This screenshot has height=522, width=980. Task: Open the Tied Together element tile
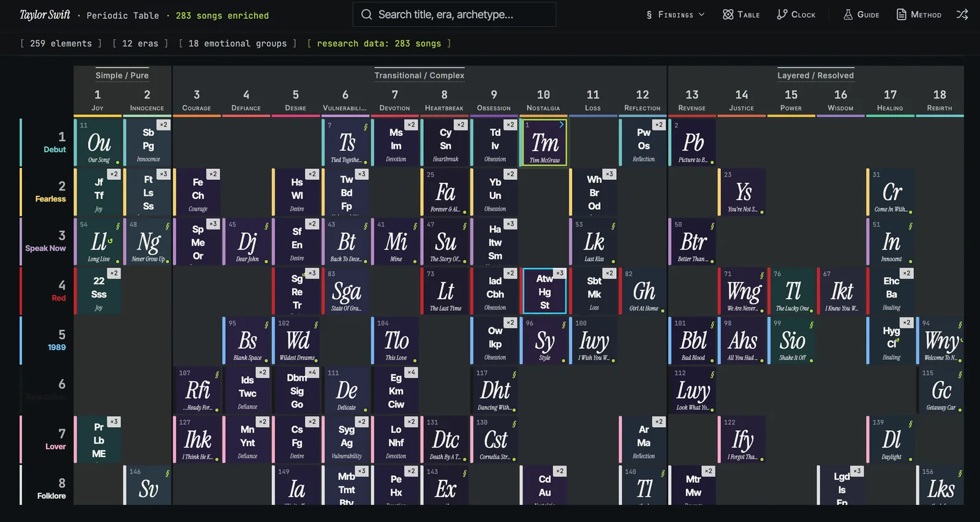coord(346,143)
